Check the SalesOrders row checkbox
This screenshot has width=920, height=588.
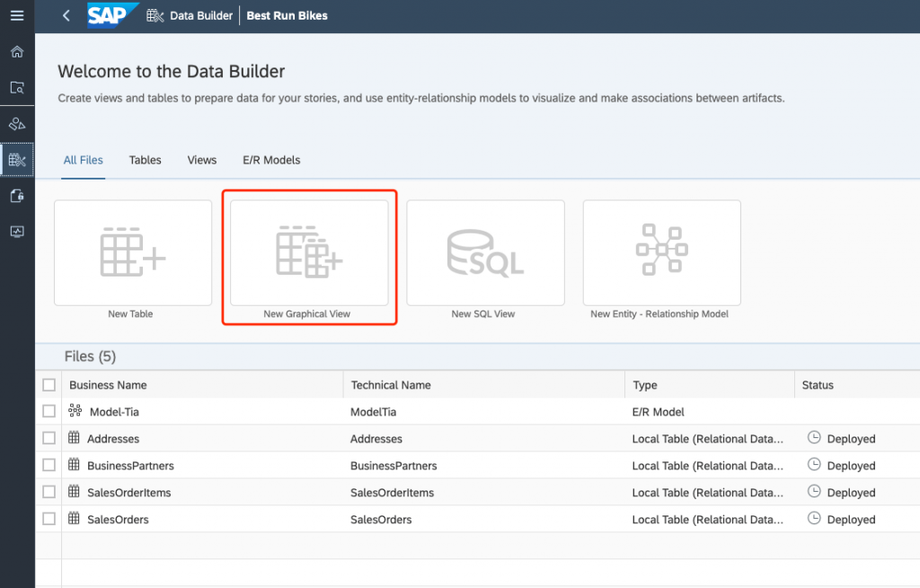49,519
